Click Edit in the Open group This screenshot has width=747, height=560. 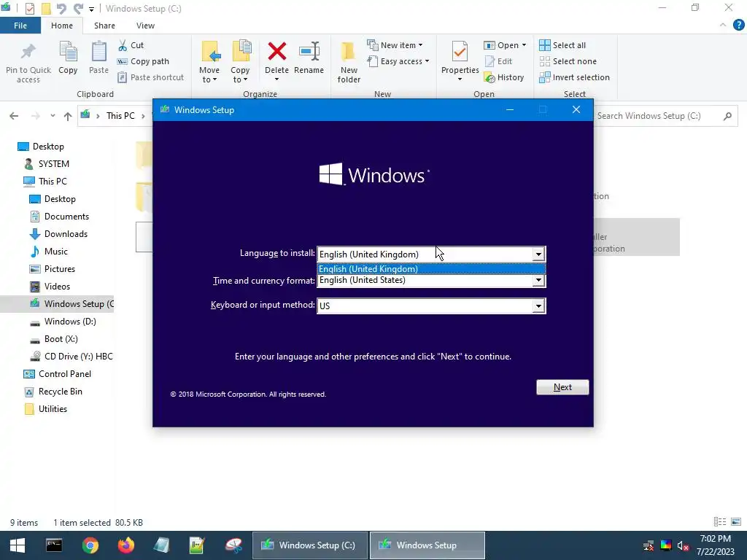tap(498, 61)
